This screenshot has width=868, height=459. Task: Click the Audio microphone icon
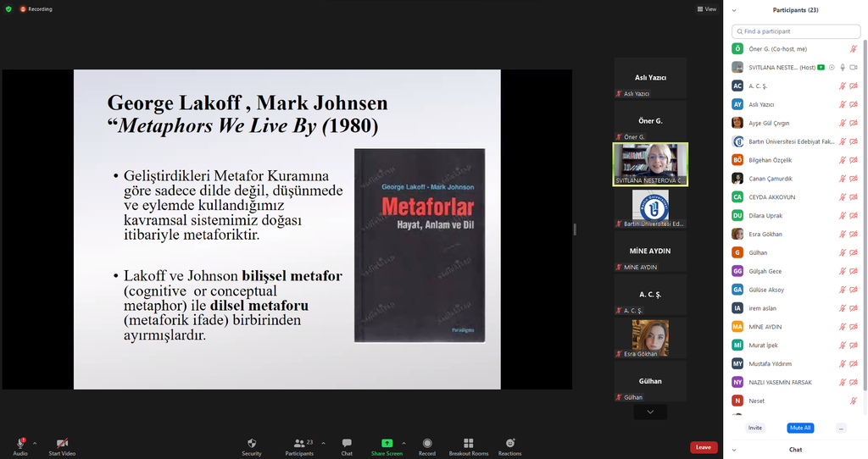[x=20, y=443]
